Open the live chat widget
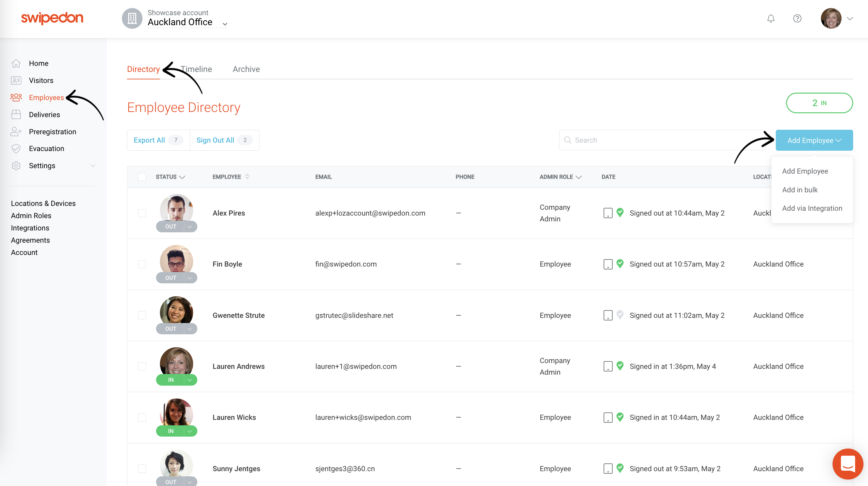Image resolution: width=868 pixels, height=486 pixels. tap(848, 464)
